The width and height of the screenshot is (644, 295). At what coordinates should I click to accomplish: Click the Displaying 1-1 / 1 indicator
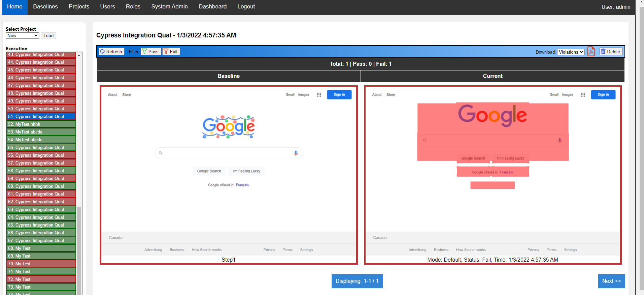click(x=357, y=281)
